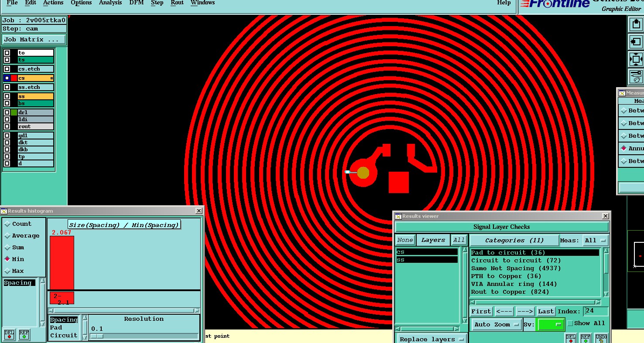Click the Categories (11) button
Screen dimensions: 644x343
514,240
